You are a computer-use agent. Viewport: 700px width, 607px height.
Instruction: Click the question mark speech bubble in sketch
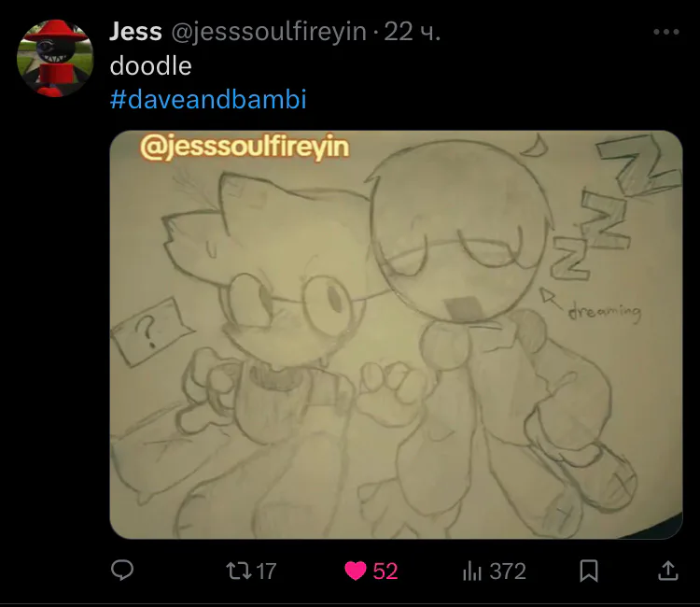(152, 332)
